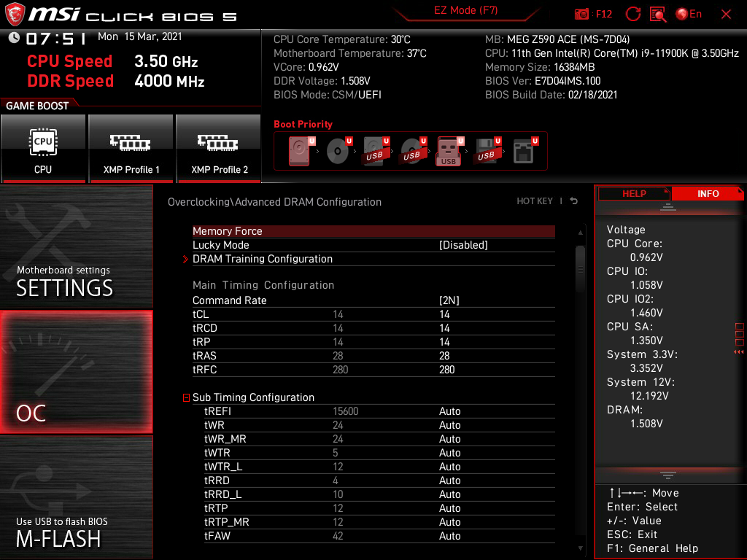This screenshot has height=560, width=747.
Task: Select the hard disk boot priority icon
Action: pos(300,151)
